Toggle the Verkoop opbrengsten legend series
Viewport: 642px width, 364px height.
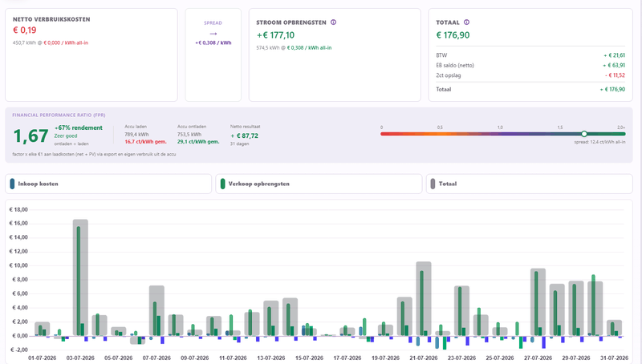tap(319, 184)
